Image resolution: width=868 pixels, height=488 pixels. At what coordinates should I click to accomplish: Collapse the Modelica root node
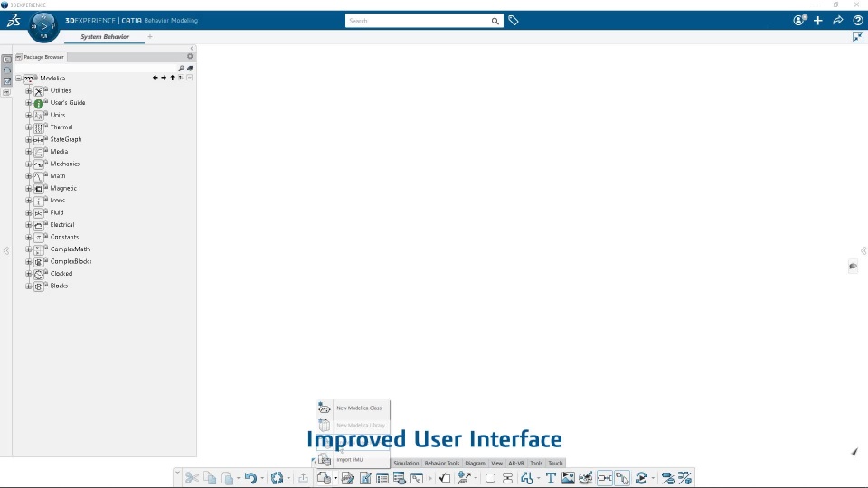point(18,79)
